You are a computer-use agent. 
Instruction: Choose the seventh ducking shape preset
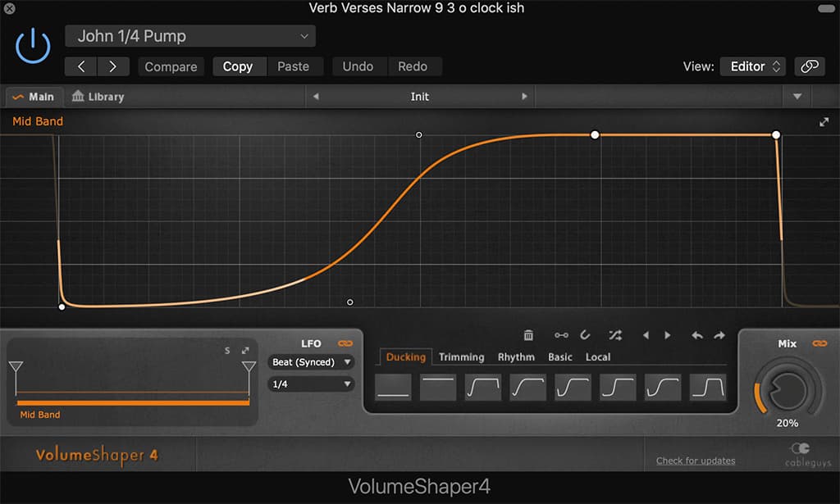(x=663, y=388)
